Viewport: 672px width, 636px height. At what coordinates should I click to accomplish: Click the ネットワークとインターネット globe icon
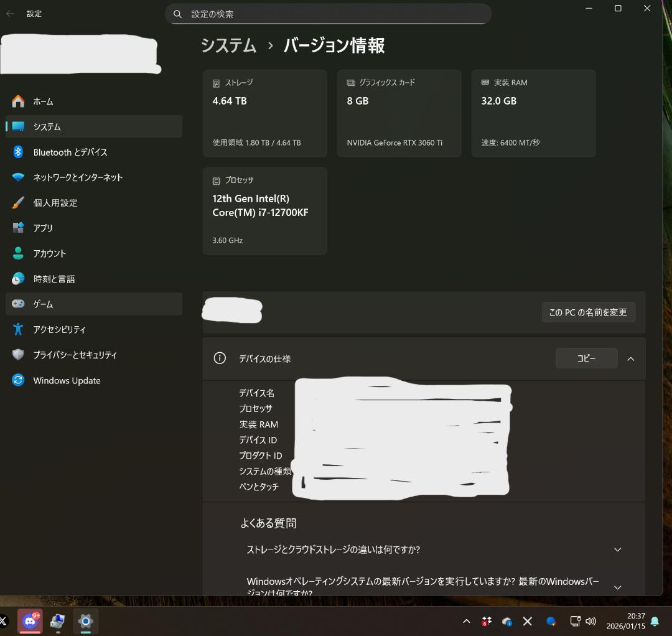point(19,177)
